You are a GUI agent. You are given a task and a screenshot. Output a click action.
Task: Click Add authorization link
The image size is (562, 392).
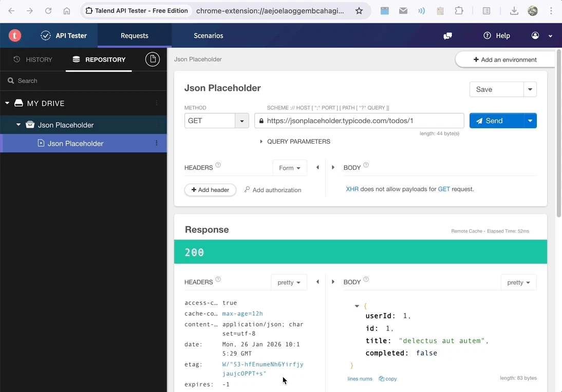pyautogui.click(x=273, y=190)
